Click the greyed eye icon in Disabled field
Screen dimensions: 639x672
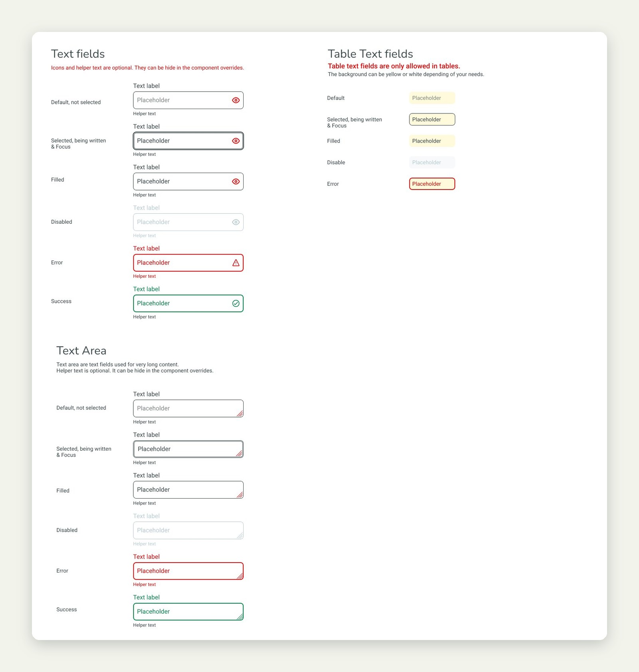tap(236, 222)
